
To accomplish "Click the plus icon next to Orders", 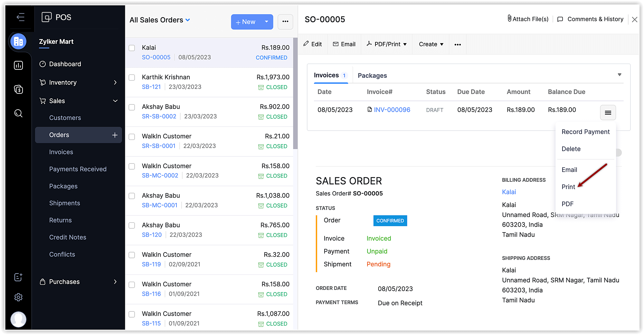I will click(115, 135).
